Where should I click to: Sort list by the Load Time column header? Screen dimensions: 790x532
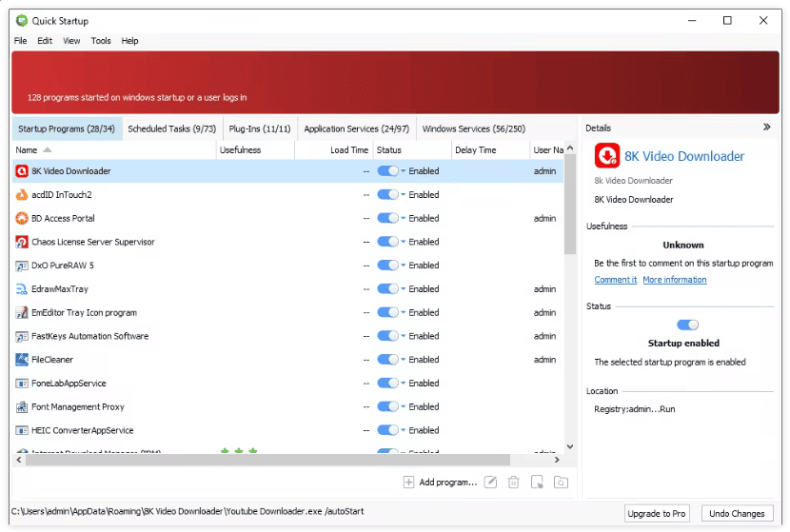(333, 150)
